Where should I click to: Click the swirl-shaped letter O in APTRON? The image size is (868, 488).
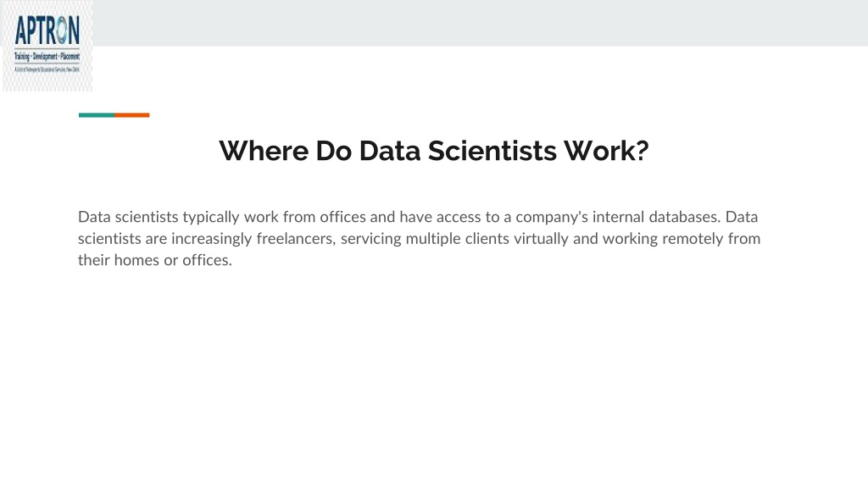pyautogui.click(x=60, y=30)
